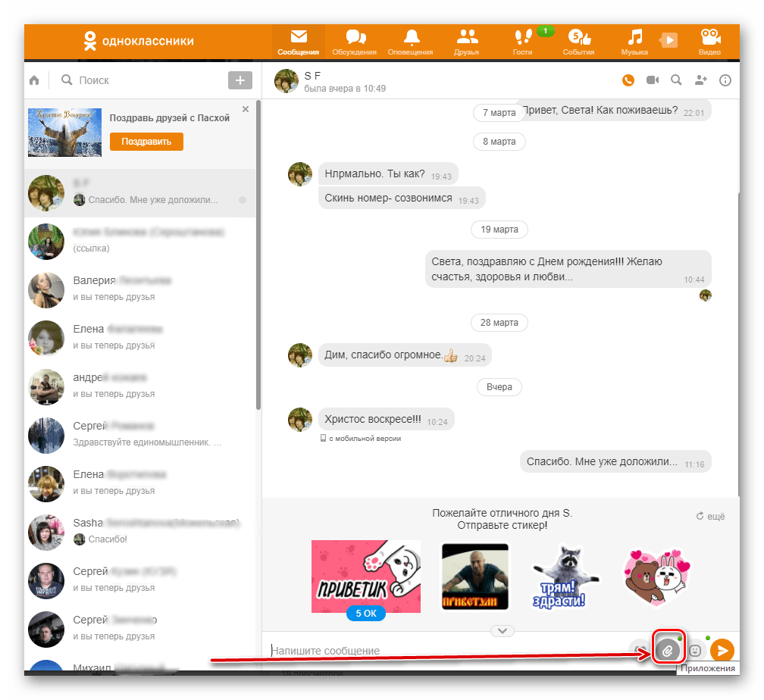Click Sasha's avatar in chat list
Image resolution: width=764 pixels, height=700 pixels.
(46, 532)
